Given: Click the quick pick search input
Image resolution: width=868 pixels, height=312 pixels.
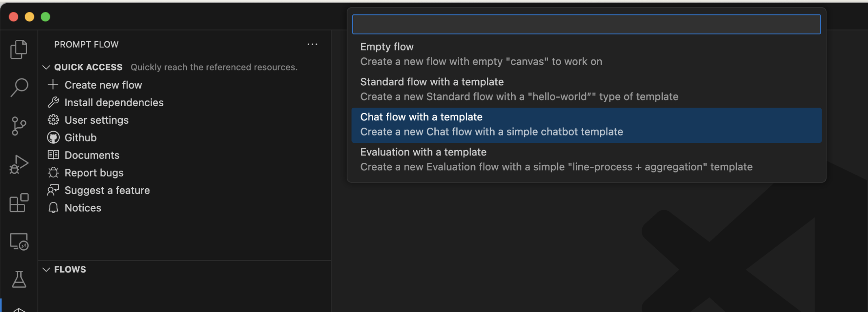Looking at the screenshot, I should click(x=586, y=24).
